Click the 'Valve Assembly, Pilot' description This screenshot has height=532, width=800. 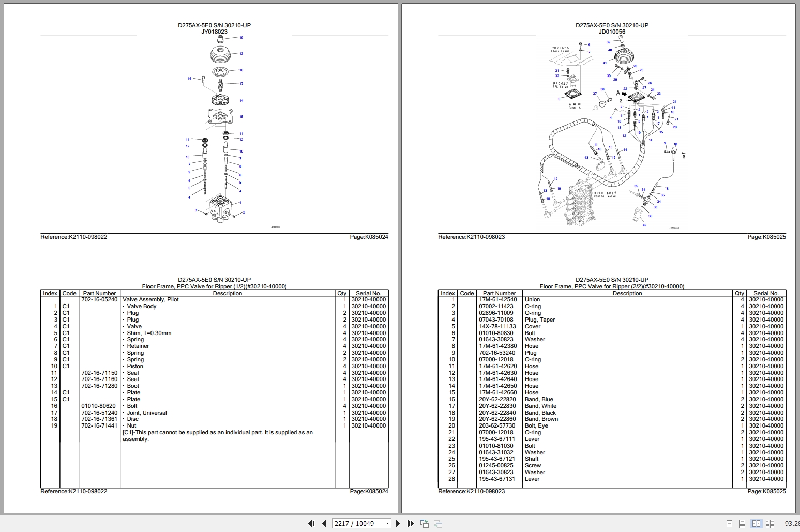pyautogui.click(x=150, y=299)
